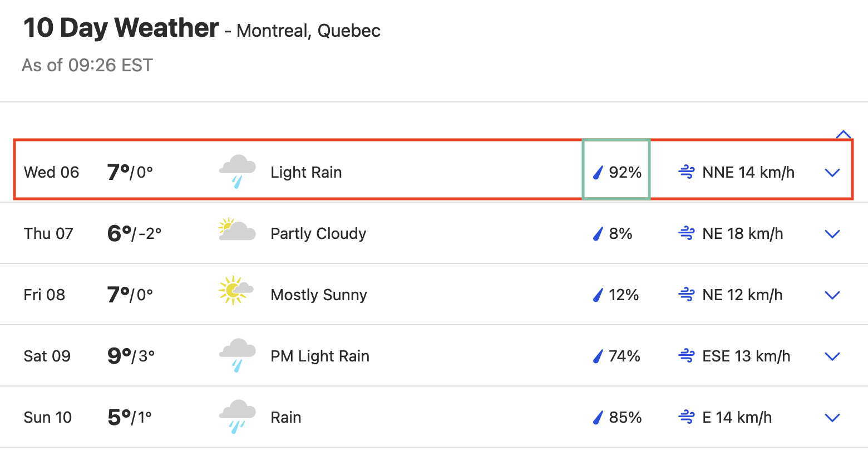The image size is (868, 450).
Task: Select the Thu 07 day label
Action: [48, 233]
